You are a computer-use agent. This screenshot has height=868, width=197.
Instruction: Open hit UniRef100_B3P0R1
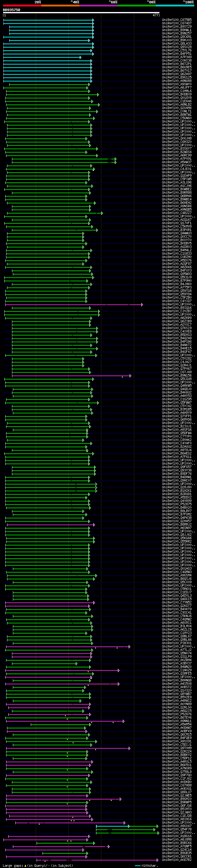click(x=177, y=230)
